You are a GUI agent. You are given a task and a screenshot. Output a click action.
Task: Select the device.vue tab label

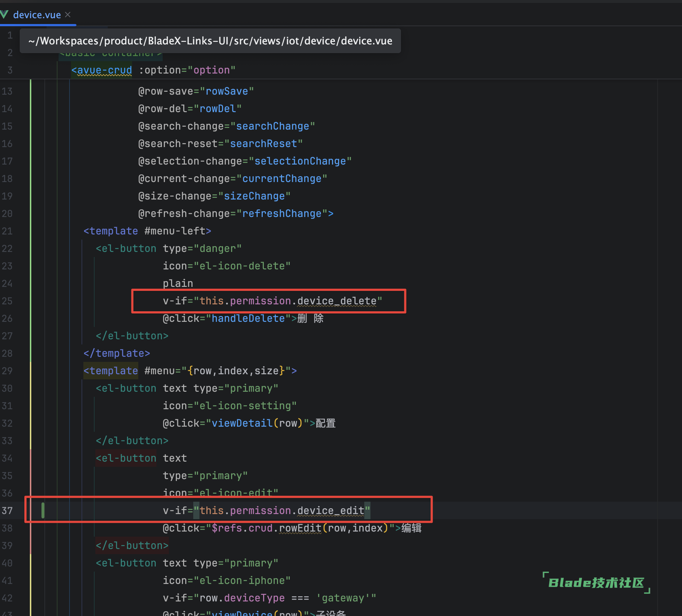point(37,15)
